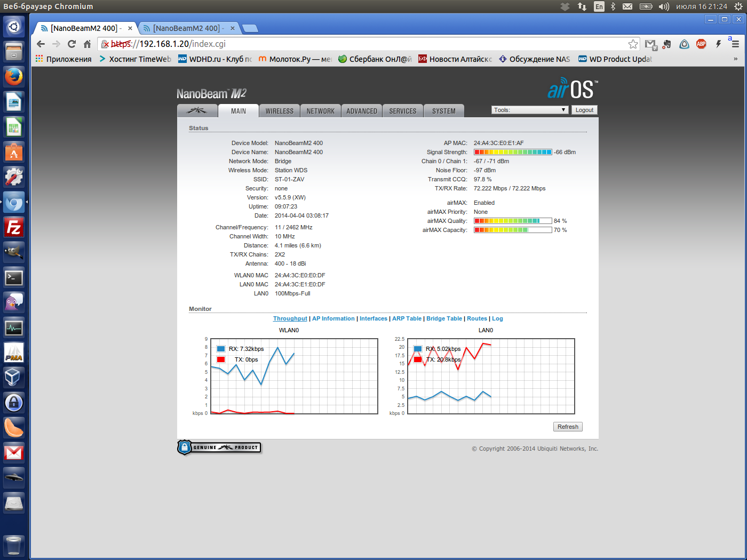
Task: Open System Settings from the launcher
Action: tap(14, 177)
